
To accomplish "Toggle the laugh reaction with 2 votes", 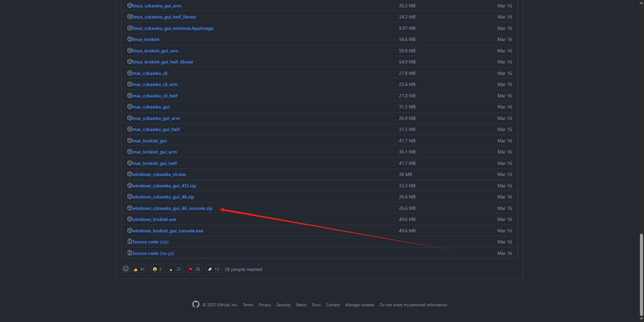I will pos(157,269).
